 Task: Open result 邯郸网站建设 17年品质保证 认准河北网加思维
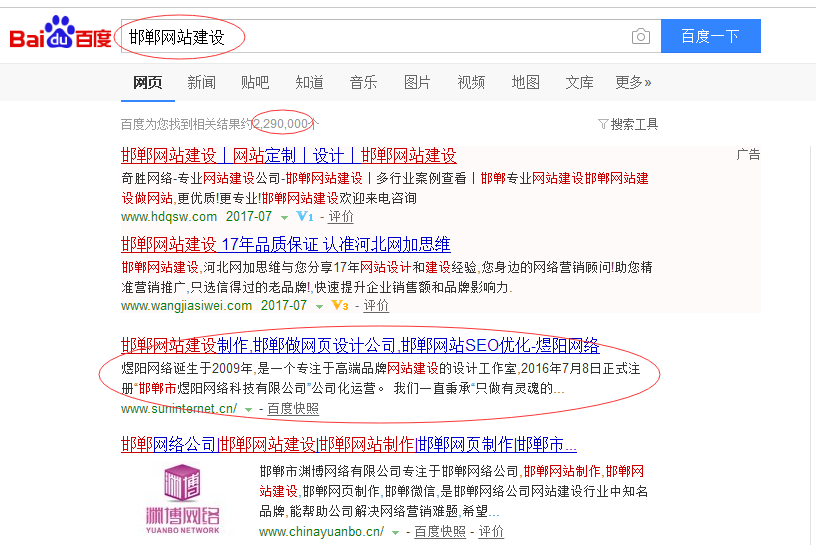pos(286,244)
